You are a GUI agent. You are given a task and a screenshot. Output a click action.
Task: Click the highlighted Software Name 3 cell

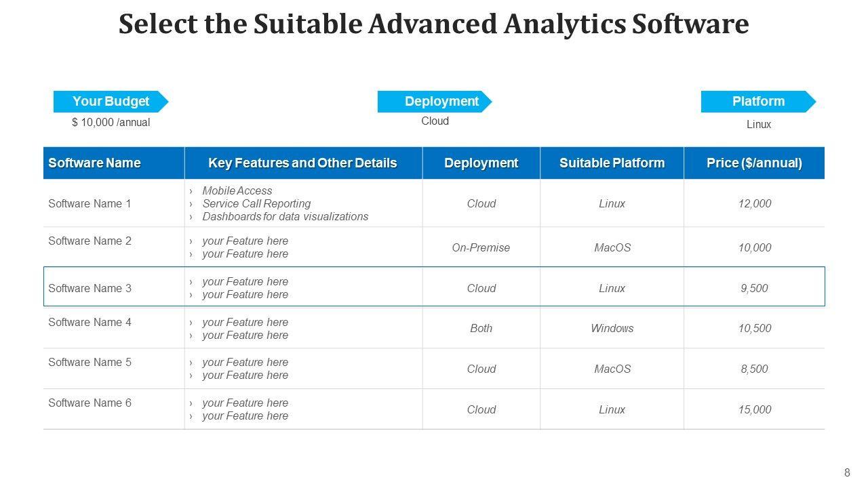(x=90, y=288)
